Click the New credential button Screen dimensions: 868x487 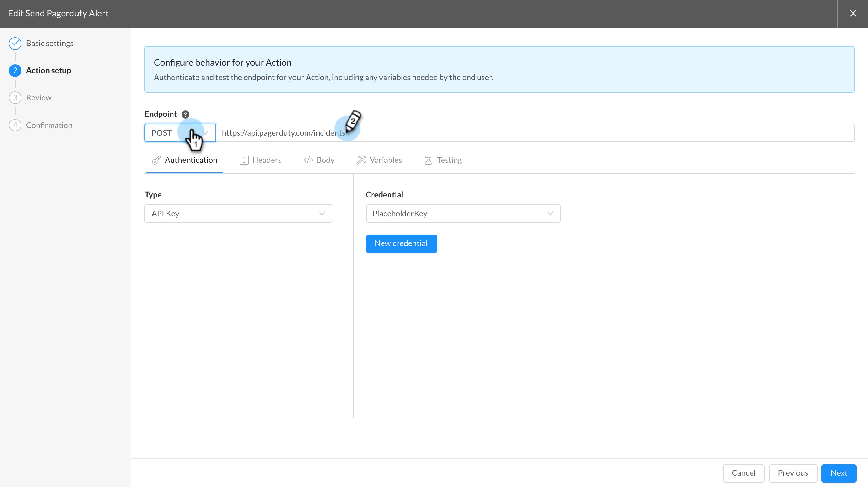[x=401, y=244]
